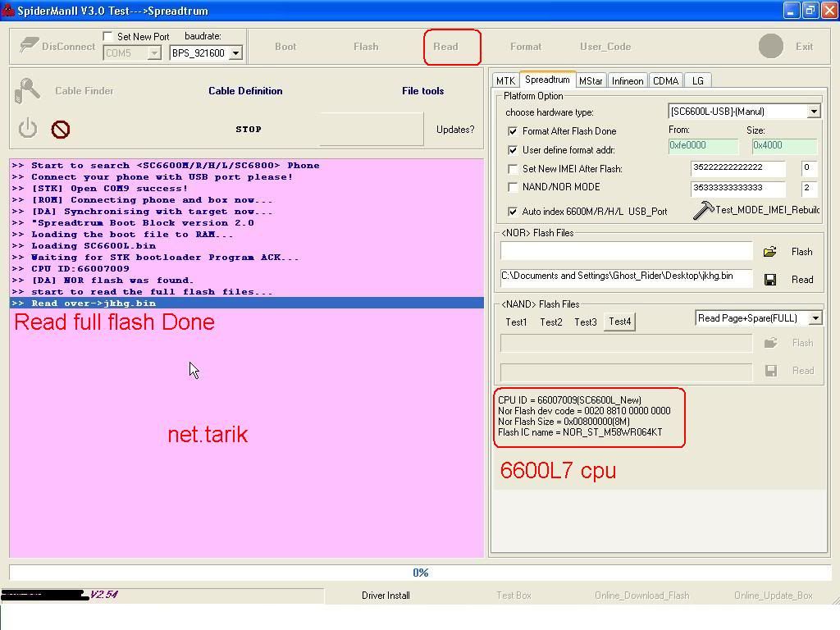
Task: Click the 0% progress bar
Action: [x=420, y=572]
